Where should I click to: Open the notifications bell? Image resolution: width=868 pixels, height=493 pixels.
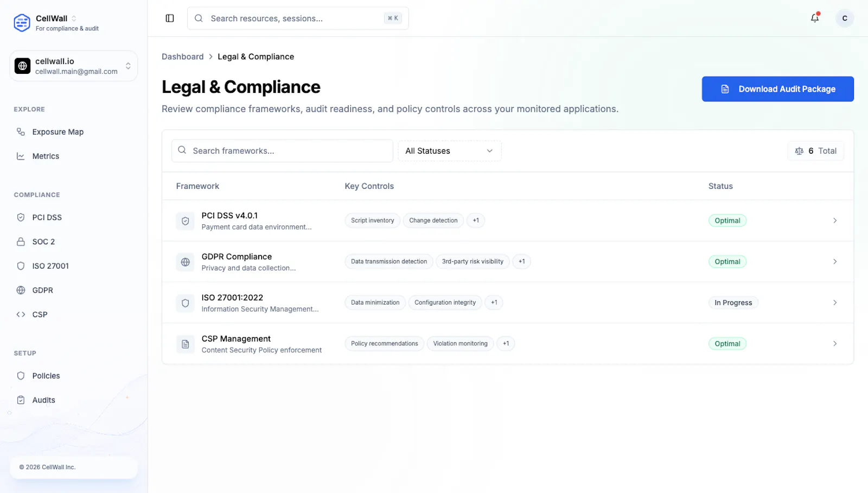click(x=815, y=18)
